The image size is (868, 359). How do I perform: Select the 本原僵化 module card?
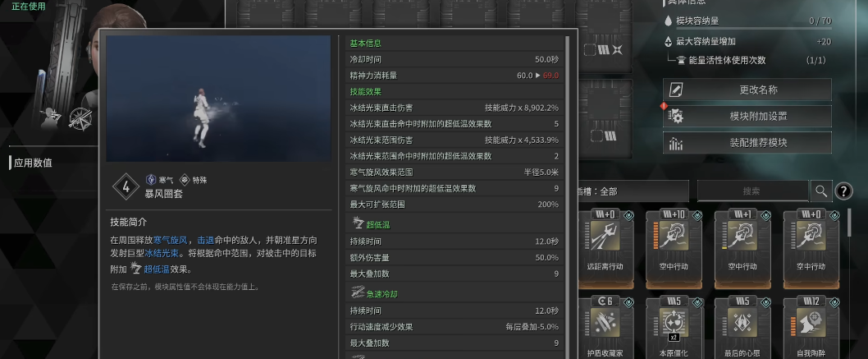tap(674, 328)
